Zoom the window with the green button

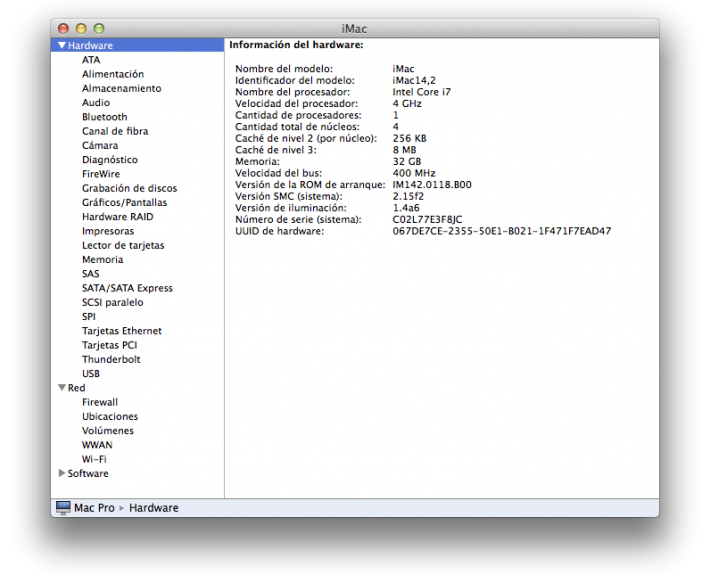point(99,29)
